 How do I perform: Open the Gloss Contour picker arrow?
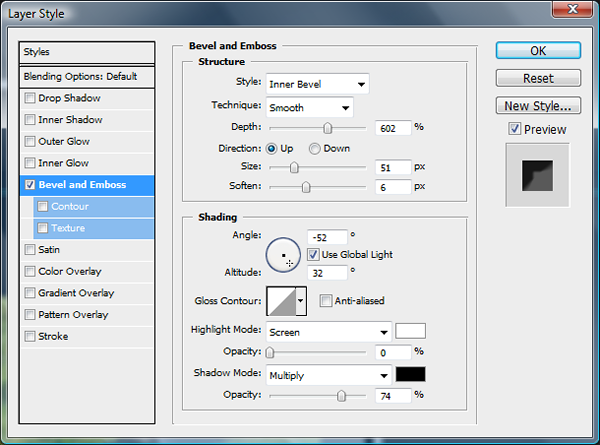click(x=301, y=301)
